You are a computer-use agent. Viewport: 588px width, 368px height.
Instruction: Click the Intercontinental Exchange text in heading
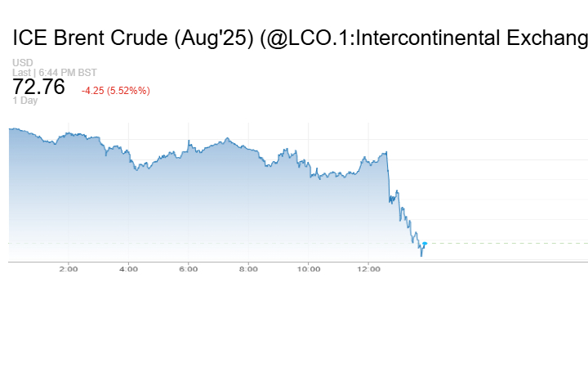(x=471, y=38)
